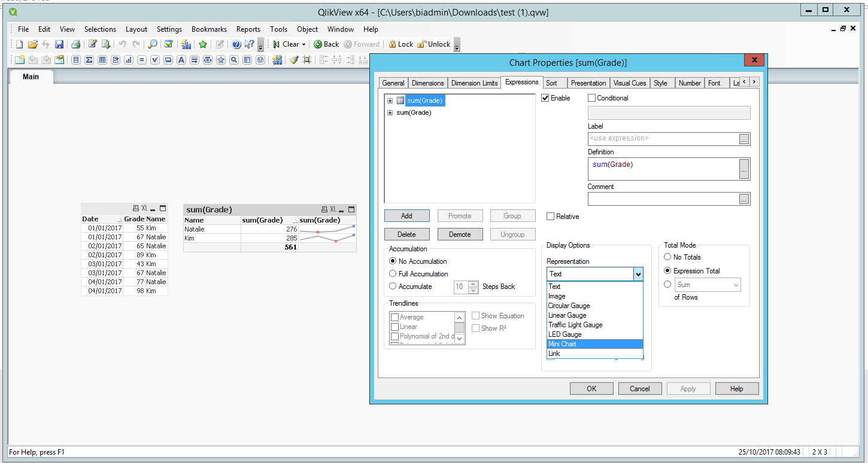This screenshot has height=463, width=868.
Task: Click the OK button in Chart Properties
Action: click(591, 389)
